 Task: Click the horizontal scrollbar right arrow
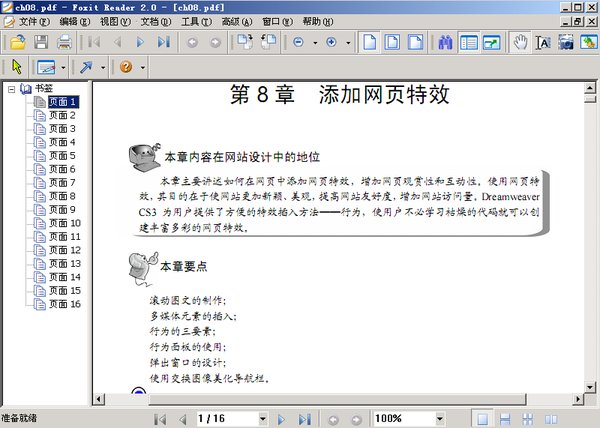point(578,399)
